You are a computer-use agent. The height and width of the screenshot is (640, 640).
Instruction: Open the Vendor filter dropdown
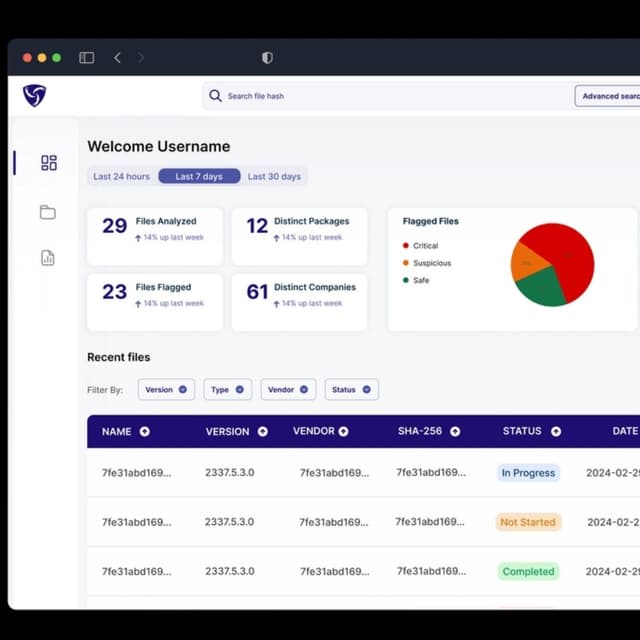pyautogui.click(x=288, y=389)
